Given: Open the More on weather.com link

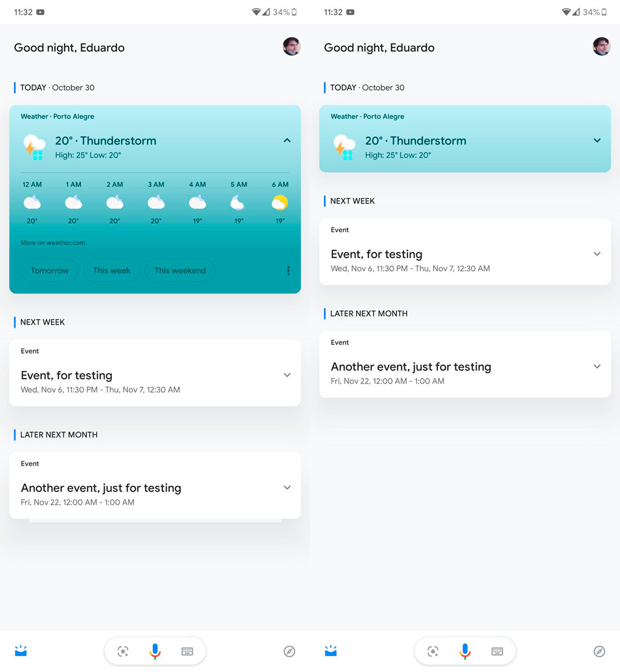Looking at the screenshot, I should coord(53,243).
